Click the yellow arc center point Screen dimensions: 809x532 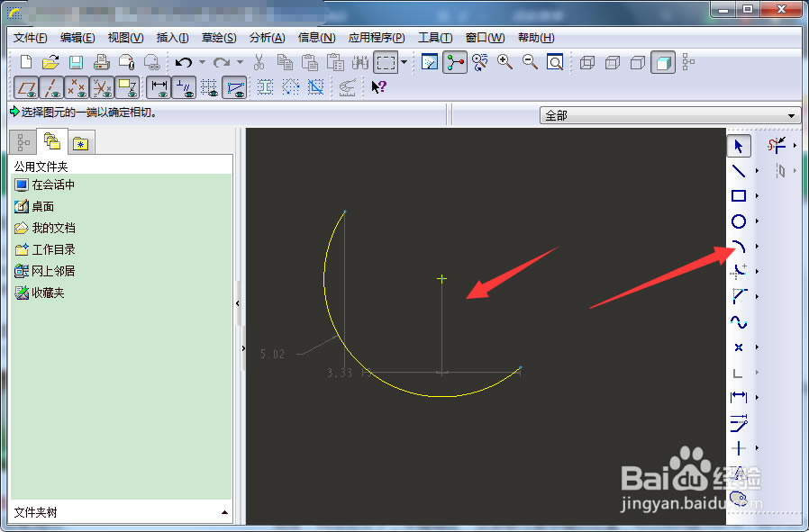click(441, 279)
